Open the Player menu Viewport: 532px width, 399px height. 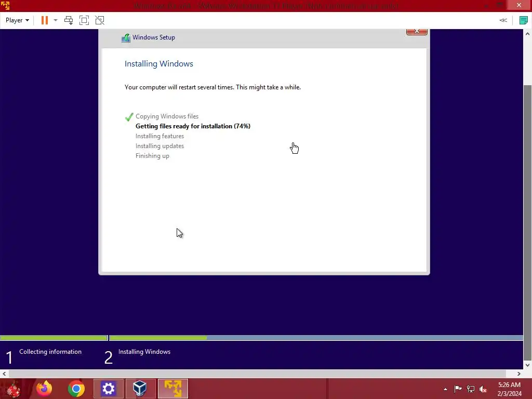click(17, 20)
